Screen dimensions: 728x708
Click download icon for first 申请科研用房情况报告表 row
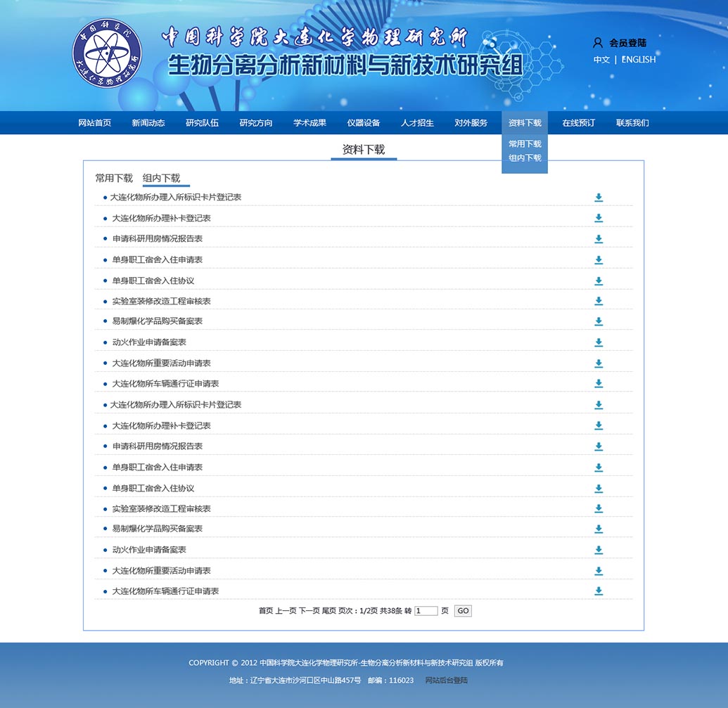coord(599,239)
